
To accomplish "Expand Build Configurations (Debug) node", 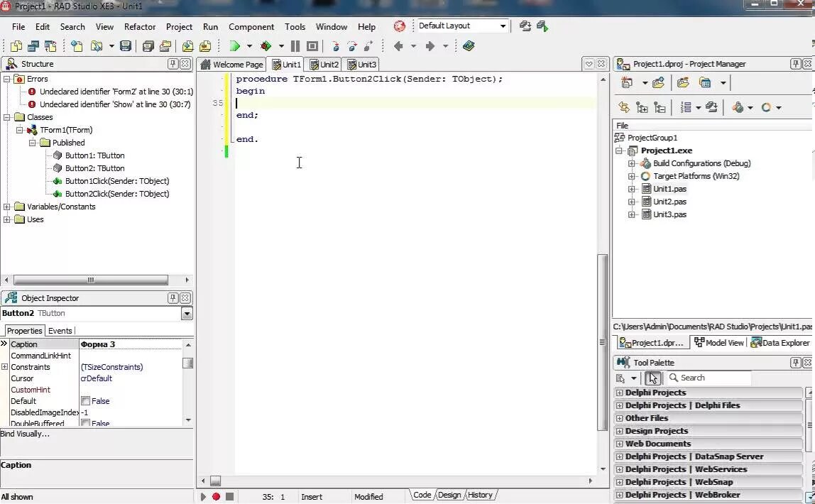I will pos(632,164).
